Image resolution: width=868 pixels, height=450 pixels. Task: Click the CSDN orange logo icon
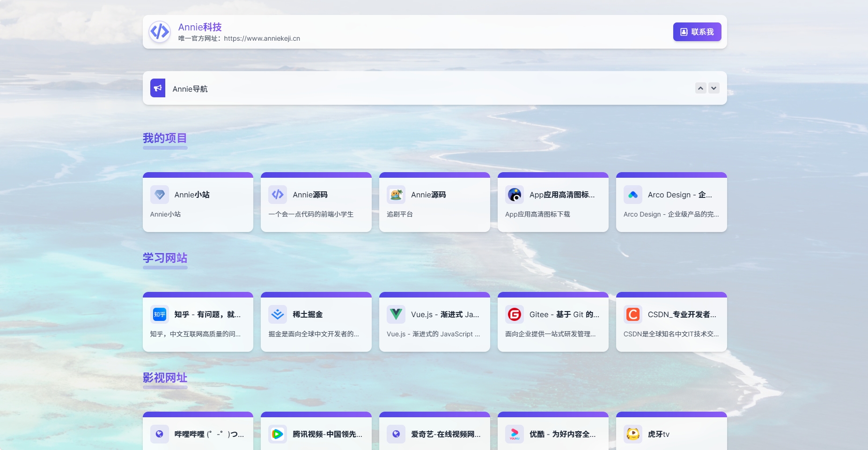pyautogui.click(x=633, y=314)
